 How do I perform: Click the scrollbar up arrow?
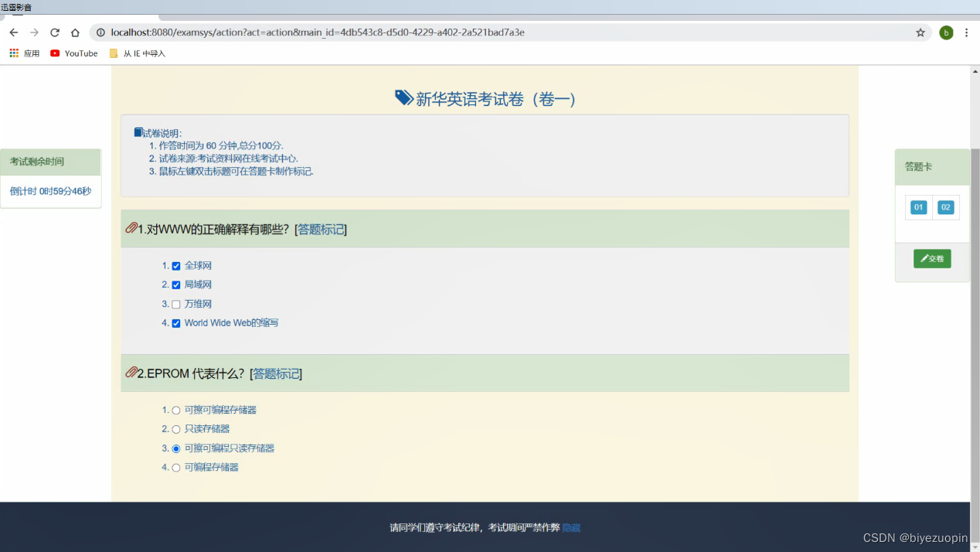[975, 71]
